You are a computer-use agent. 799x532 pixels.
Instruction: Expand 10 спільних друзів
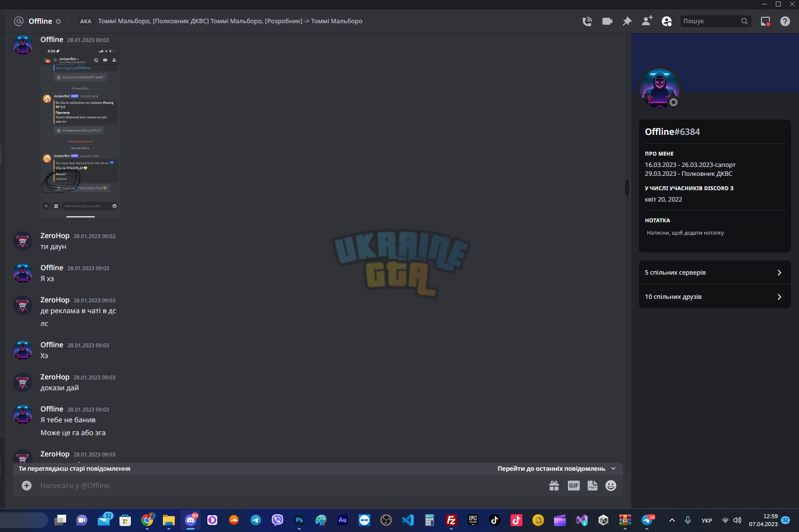[x=715, y=297]
